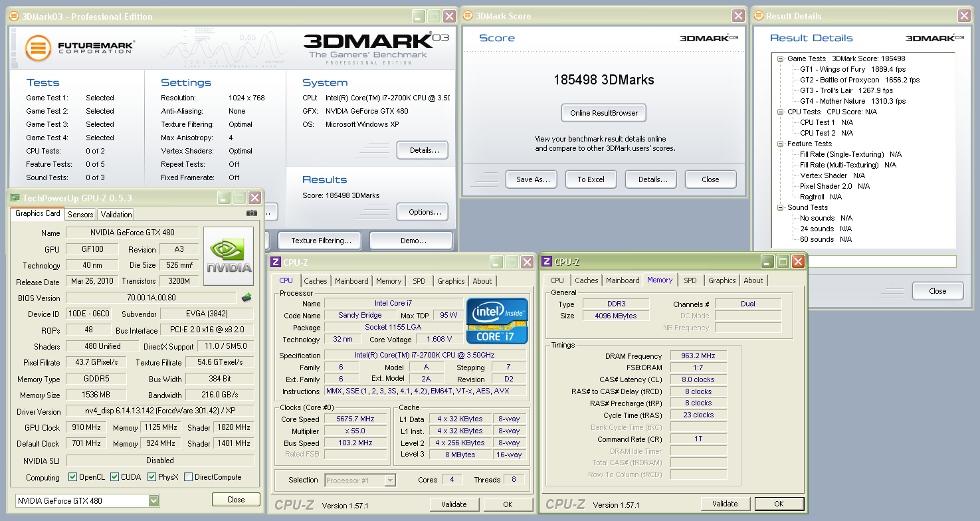Click CPU-Z Z icon in CPU window title
980x521 pixels.
(x=276, y=262)
